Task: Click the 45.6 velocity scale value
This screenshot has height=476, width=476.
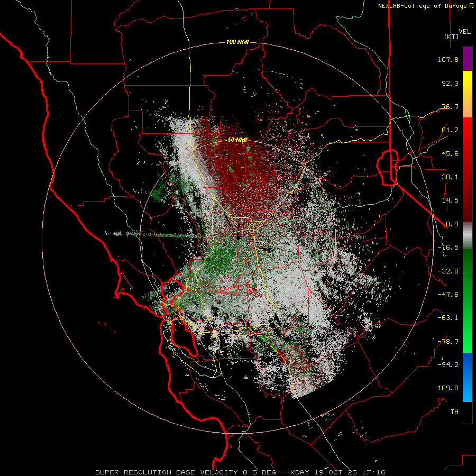Action: tap(450, 153)
